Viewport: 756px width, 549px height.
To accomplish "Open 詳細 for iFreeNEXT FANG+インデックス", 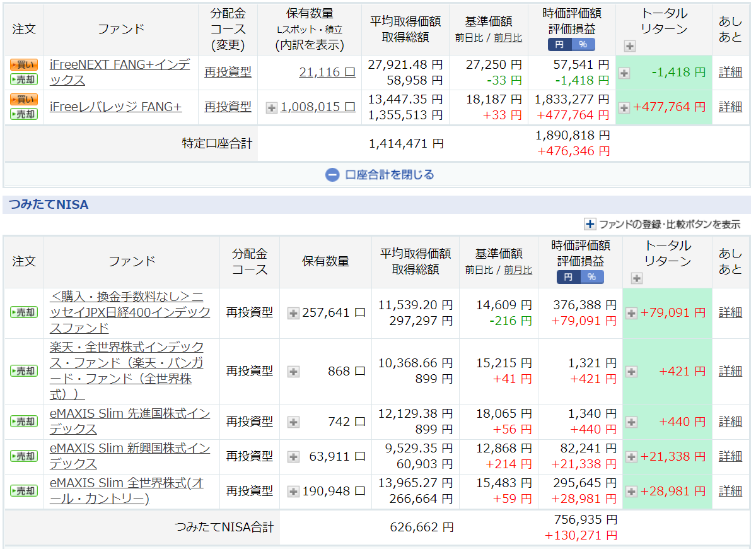I will (730, 72).
